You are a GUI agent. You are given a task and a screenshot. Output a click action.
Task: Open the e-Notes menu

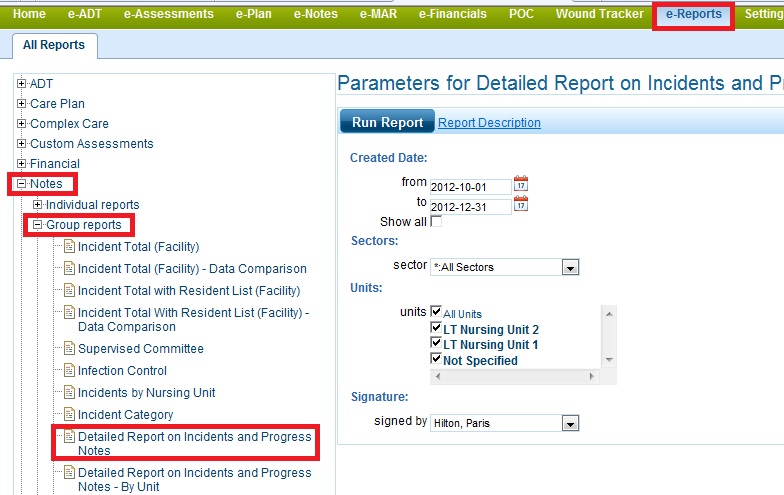(316, 14)
